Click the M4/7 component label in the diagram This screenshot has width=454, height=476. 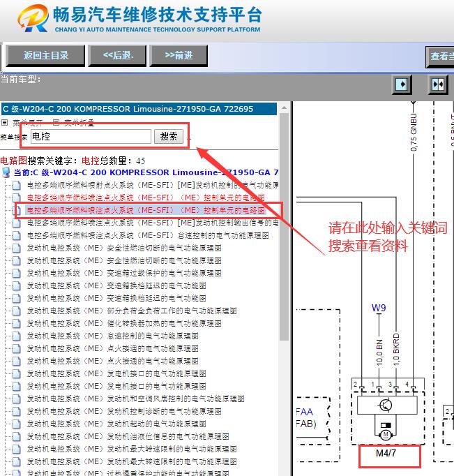[x=386, y=453]
